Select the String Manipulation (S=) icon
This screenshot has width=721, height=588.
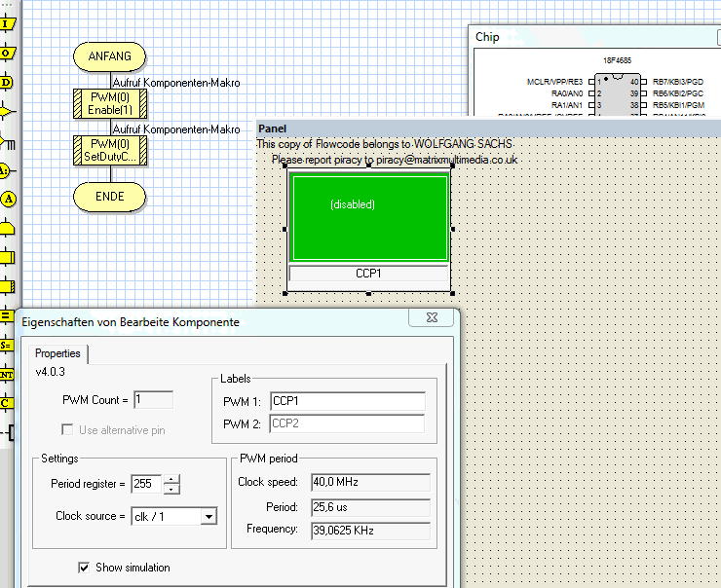pos(6,345)
